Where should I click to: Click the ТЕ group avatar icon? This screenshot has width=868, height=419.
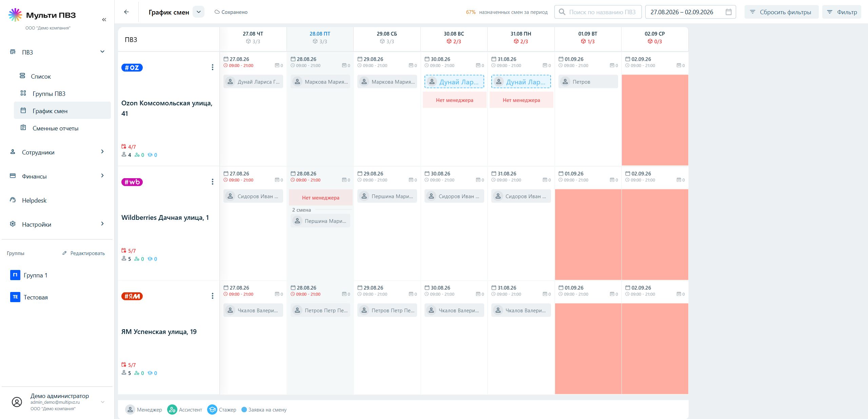tap(15, 297)
